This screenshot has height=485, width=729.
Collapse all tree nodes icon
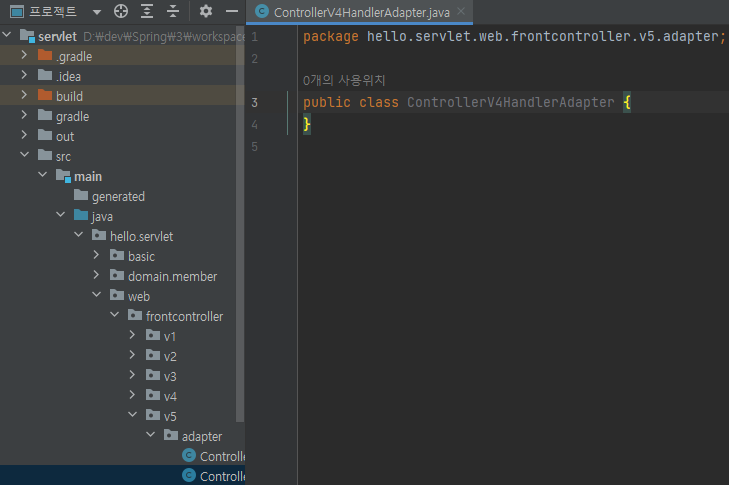point(173,11)
